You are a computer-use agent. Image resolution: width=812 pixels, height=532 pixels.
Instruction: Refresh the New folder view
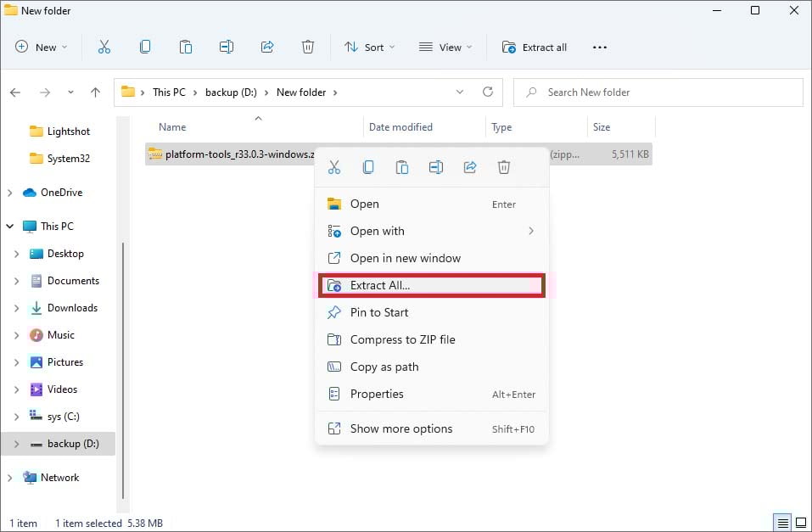[488, 92]
